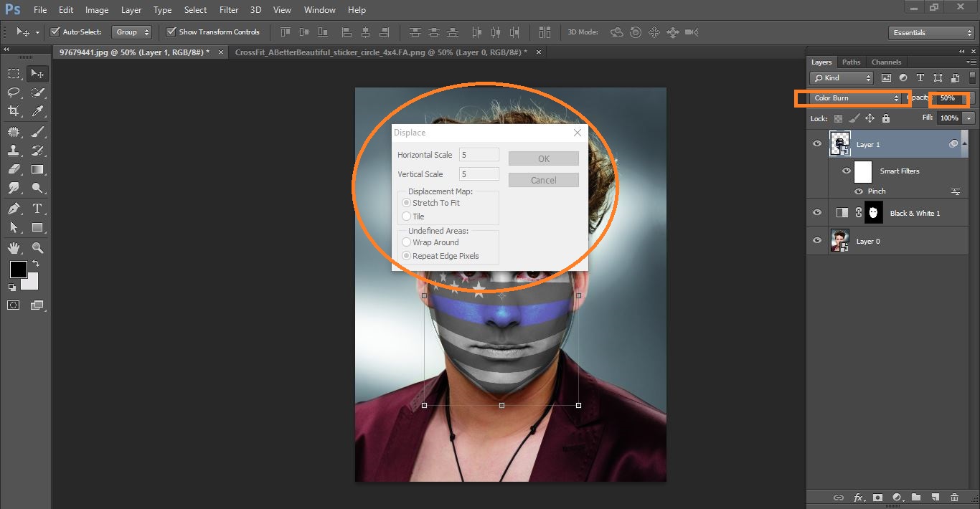The image size is (980, 509).
Task: Delete the selected layer using the trash icon
Action: coord(955,497)
